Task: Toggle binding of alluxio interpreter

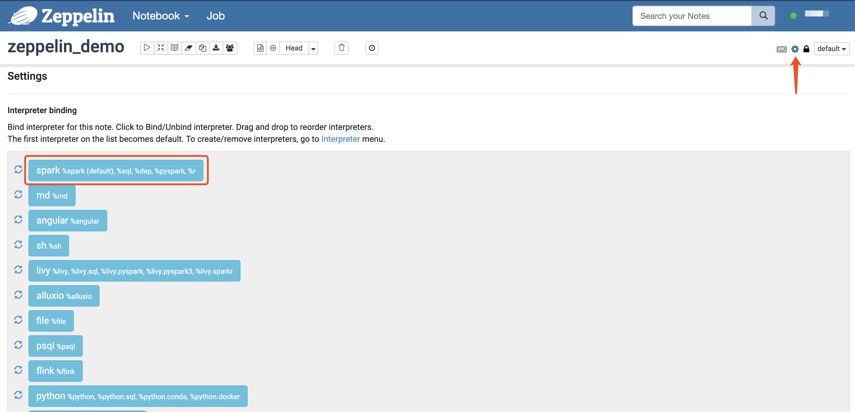Action: click(x=64, y=296)
